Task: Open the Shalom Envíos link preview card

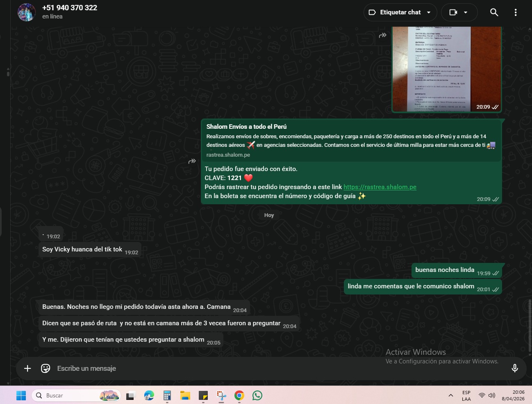Action: 351,140
